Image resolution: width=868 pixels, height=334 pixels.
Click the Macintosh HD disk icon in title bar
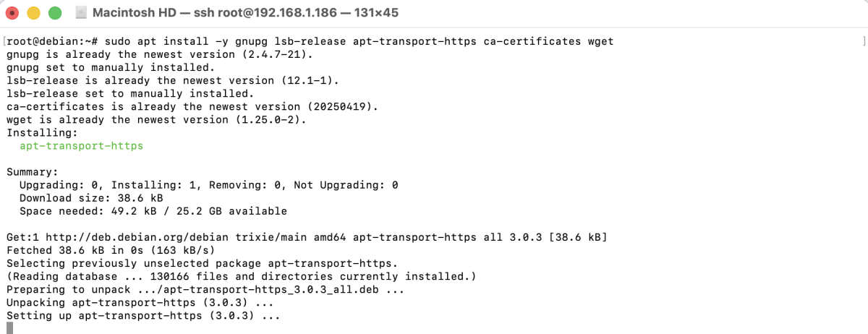click(x=81, y=14)
